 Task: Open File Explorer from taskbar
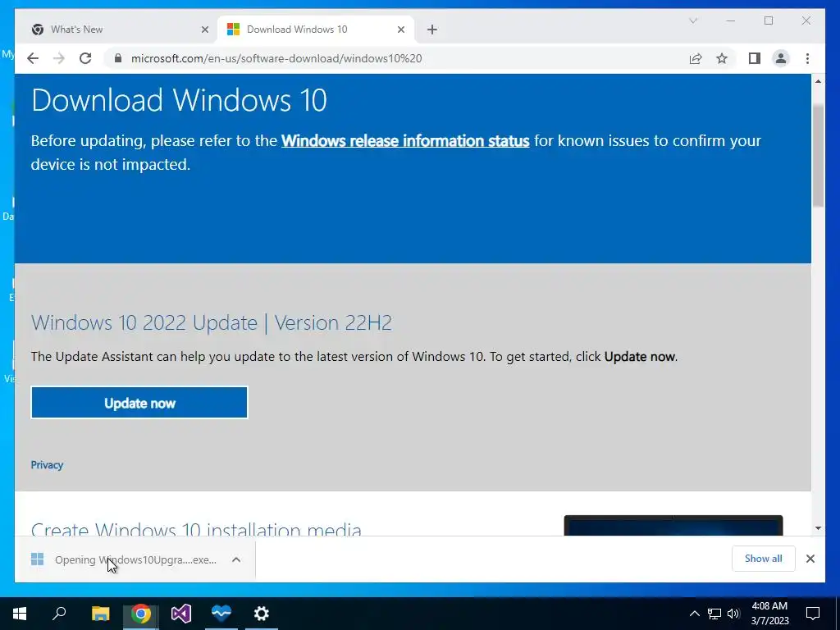(x=100, y=614)
